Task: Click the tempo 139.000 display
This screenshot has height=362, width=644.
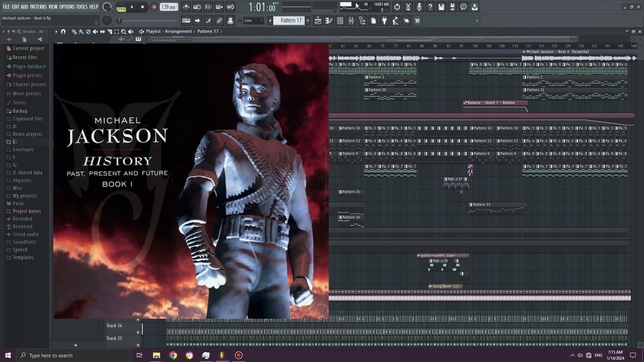Action: (x=169, y=8)
